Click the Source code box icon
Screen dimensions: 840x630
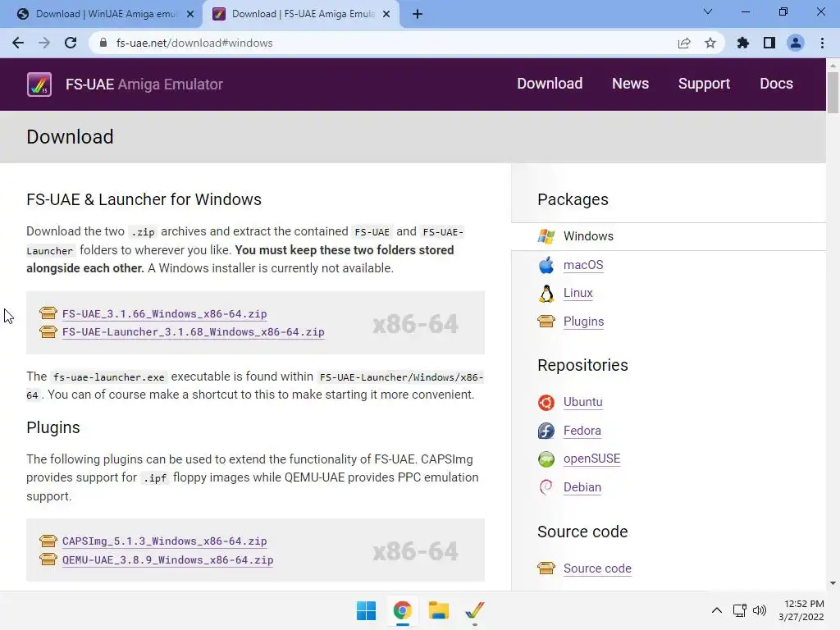[x=546, y=568]
